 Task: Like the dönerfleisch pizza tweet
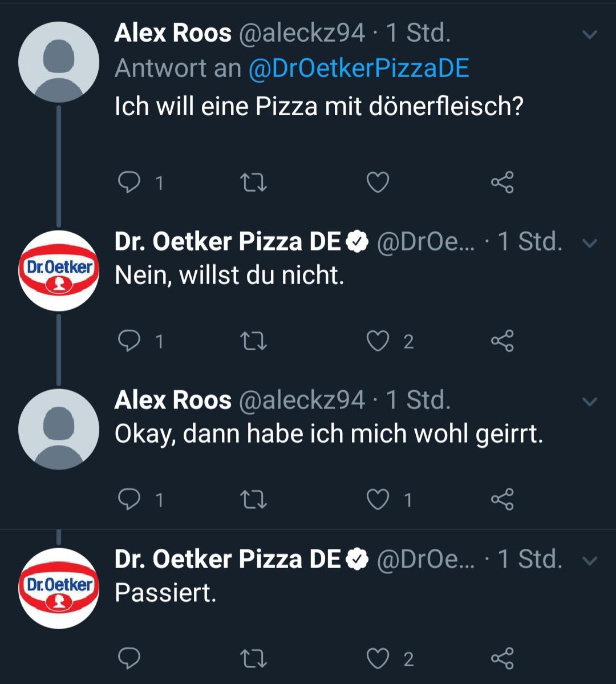tap(378, 183)
